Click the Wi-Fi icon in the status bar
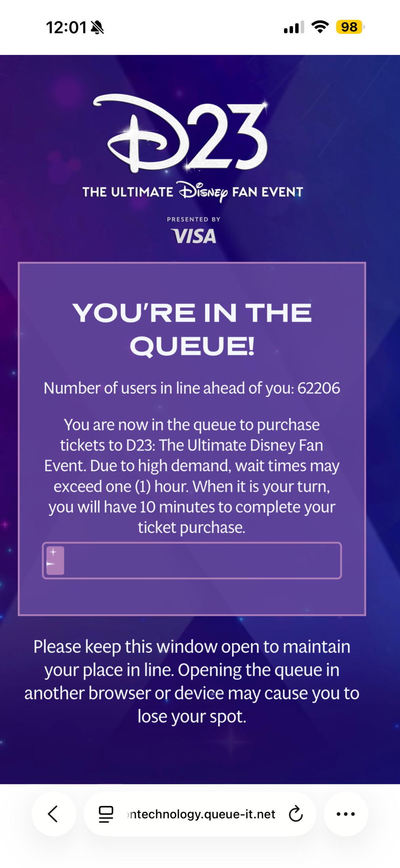Screen dimensions: 400x868 click(x=319, y=28)
